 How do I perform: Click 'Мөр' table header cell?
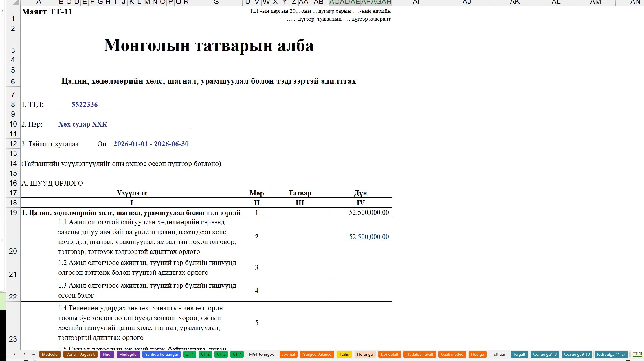click(x=257, y=193)
